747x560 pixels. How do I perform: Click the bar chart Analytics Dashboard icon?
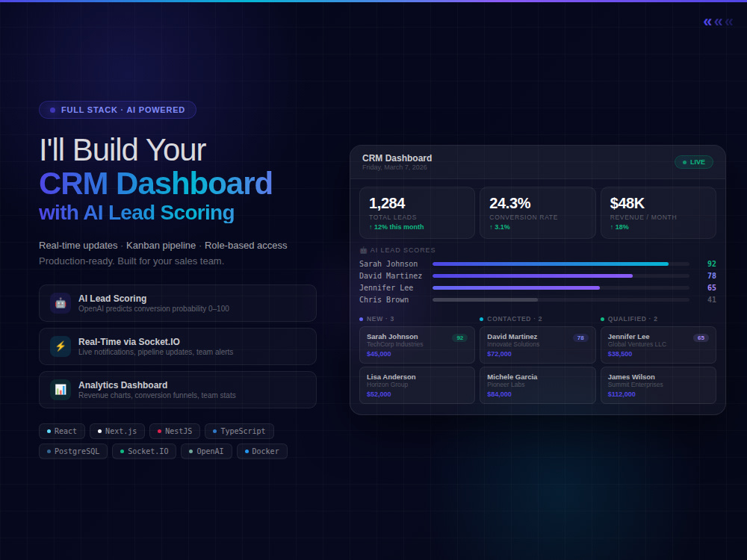click(61, 390)
